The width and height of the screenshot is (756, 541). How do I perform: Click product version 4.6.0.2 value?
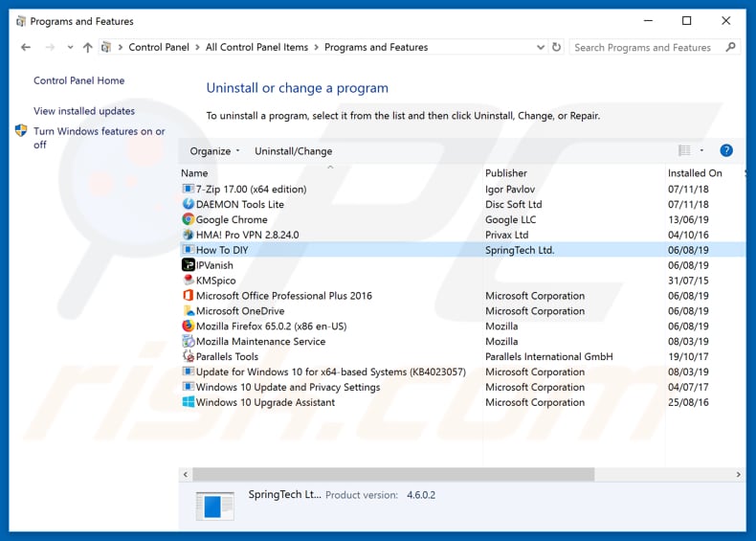pyautogui.click(x=421, y=495)
